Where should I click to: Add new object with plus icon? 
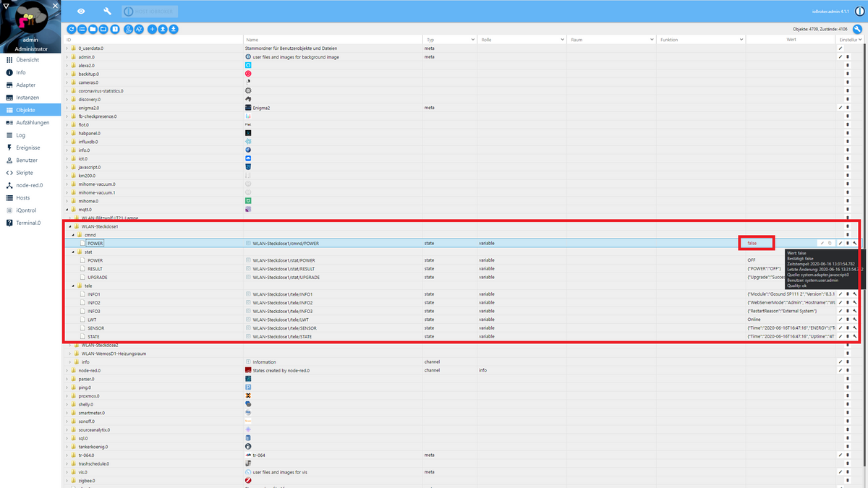pos(152,29)
